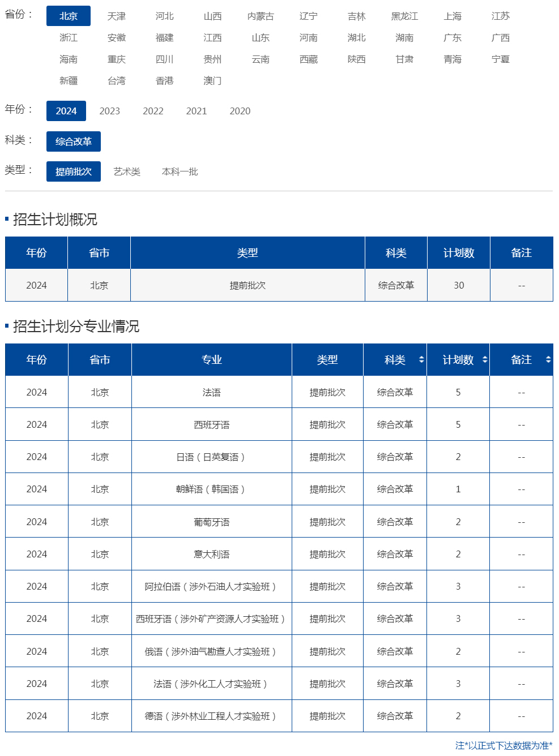Viewport: 559px width, 756px height.
Task: Sort table by 科类 column arrows
Action: coord(421,359)
